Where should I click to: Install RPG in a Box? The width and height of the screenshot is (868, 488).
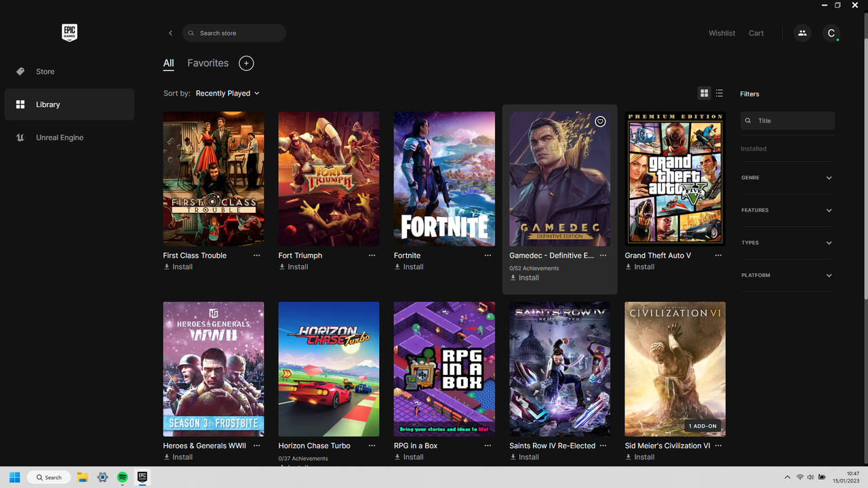pyautogui.click(x=409, y=457)
